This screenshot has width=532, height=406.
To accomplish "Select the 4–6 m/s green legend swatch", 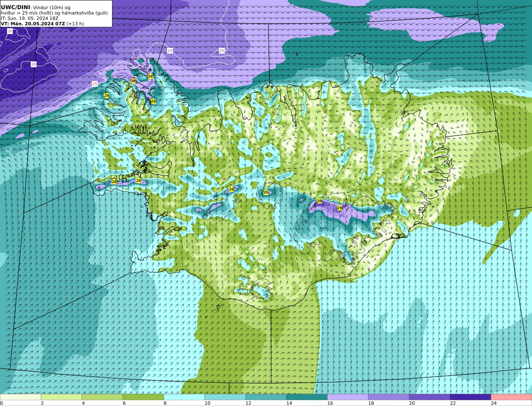I will coord(102,397).
